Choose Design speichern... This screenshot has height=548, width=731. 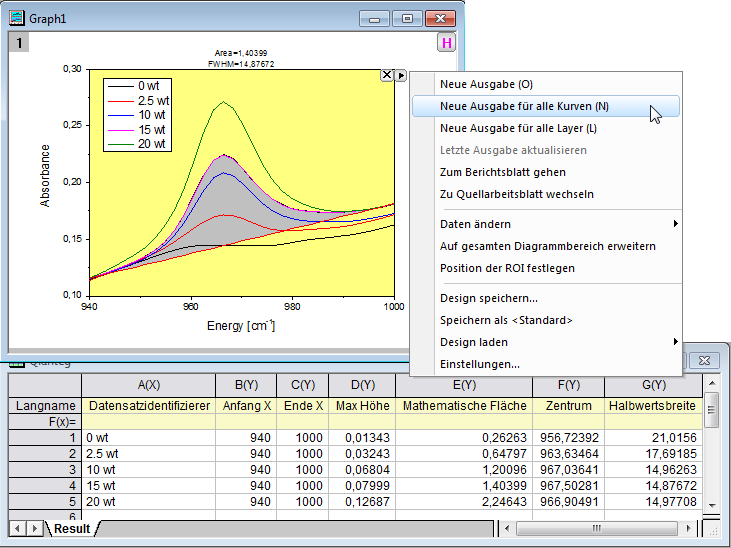(x=545, y=298)
